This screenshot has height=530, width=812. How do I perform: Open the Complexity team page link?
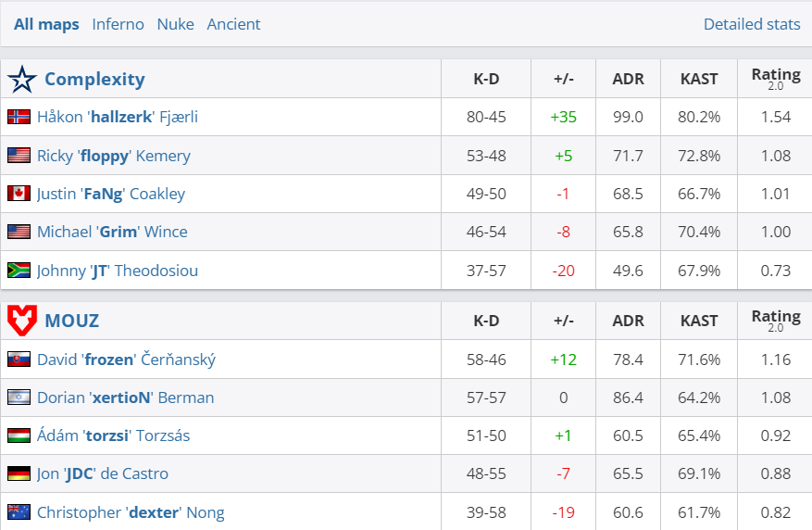pos(94,80)
